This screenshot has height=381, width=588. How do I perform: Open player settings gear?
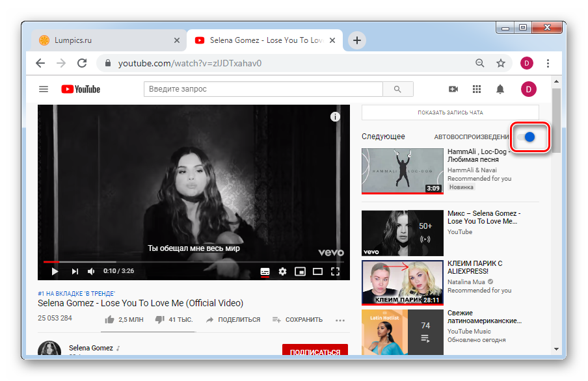point(282,271)
